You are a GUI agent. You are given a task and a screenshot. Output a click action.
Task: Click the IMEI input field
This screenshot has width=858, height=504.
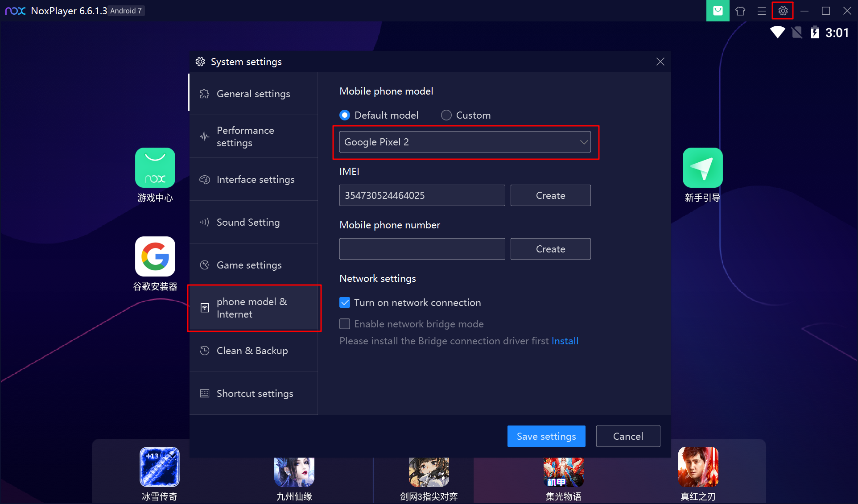pyautogui.click(x=422, y=195)
